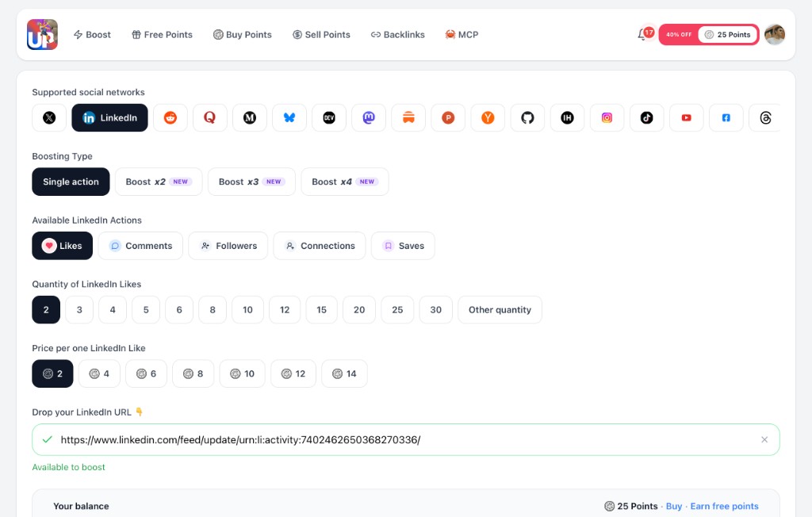Select the TikTok social network
Viewport: 812px width, 517px height.
tap(647, 117)
